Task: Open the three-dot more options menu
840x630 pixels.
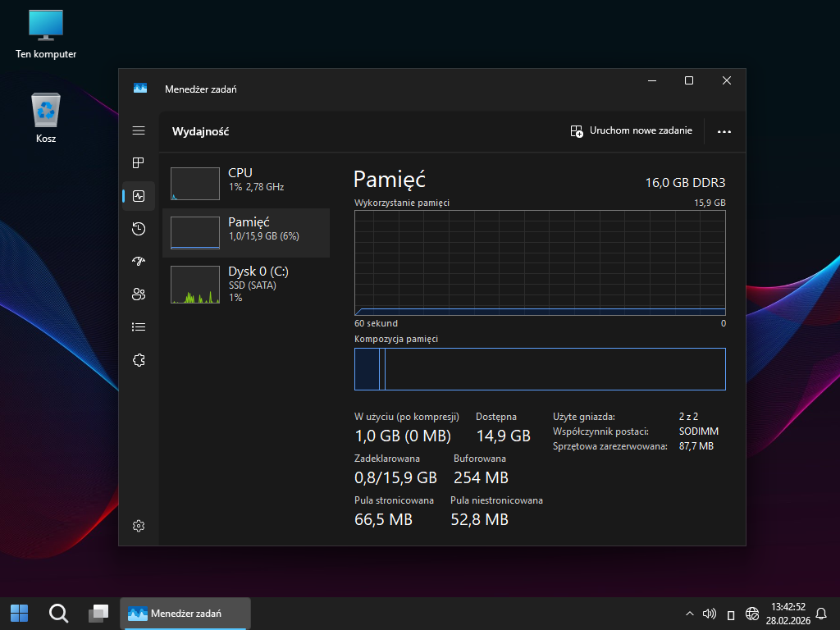Action: (x=724, y=131)
